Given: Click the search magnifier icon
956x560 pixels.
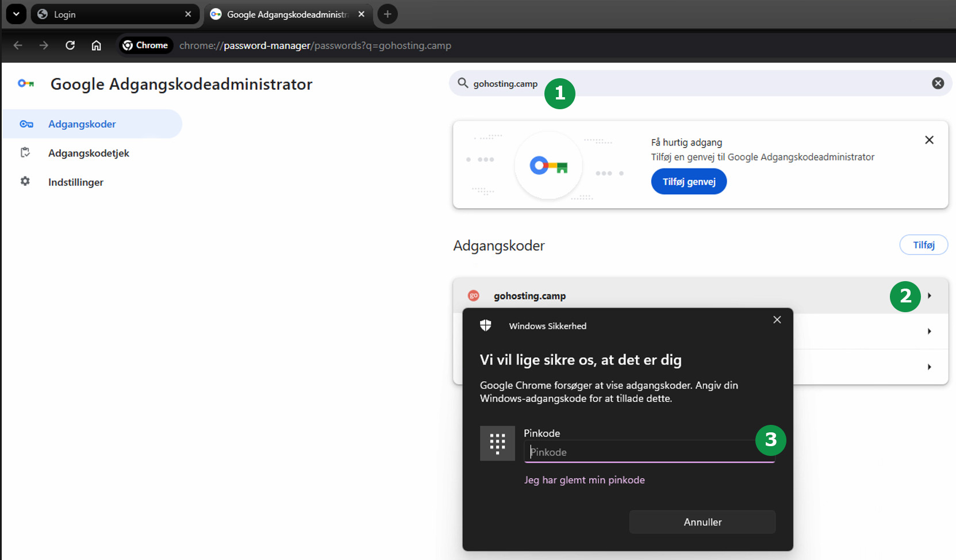Looking at the screenshot, I should [463, 83].
